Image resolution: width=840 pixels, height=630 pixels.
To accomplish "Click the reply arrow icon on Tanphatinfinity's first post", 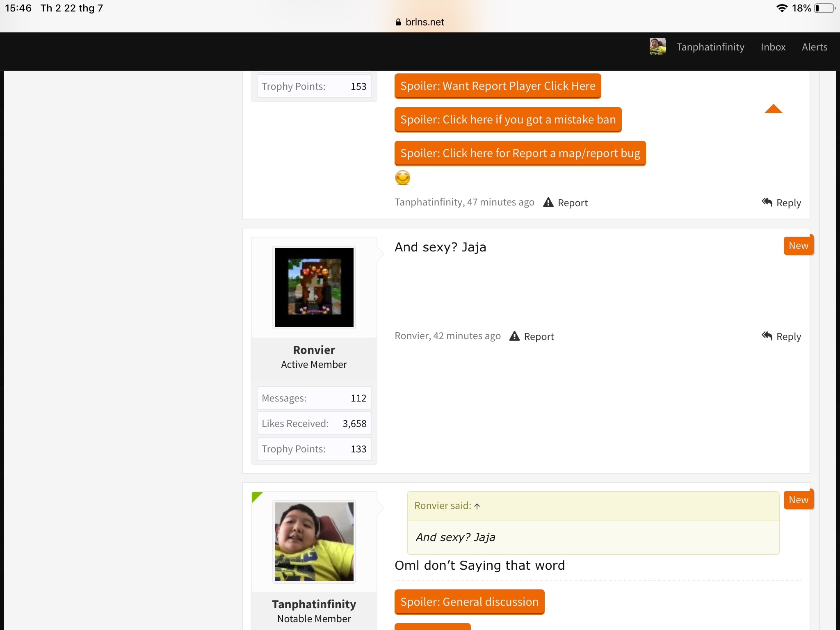I will 767,202.
